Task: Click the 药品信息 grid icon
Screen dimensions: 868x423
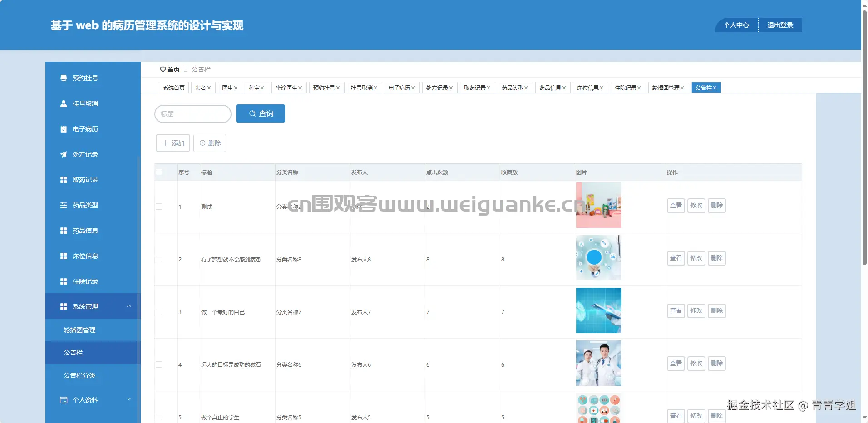Action: (64, 231)
